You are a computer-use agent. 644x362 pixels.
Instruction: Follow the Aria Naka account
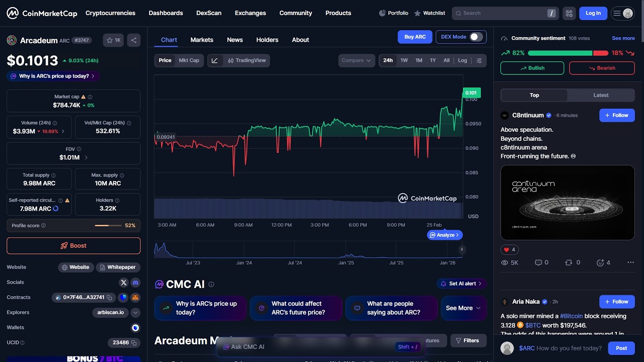(617, 302)
